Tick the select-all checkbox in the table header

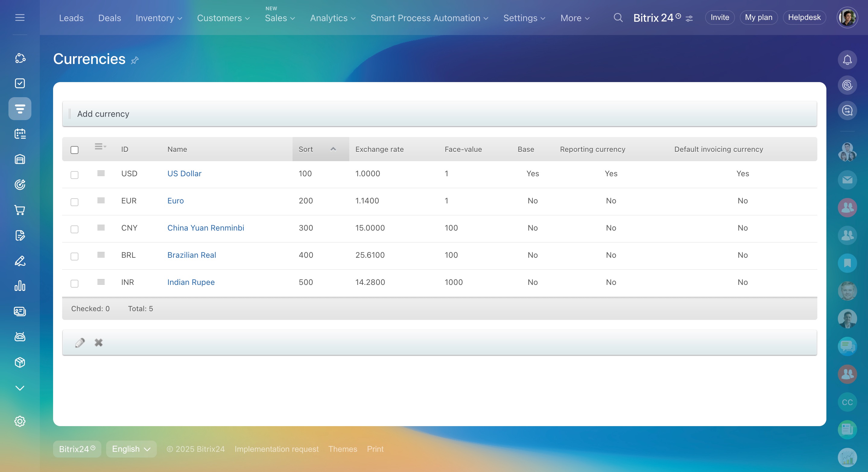point(74,150)
